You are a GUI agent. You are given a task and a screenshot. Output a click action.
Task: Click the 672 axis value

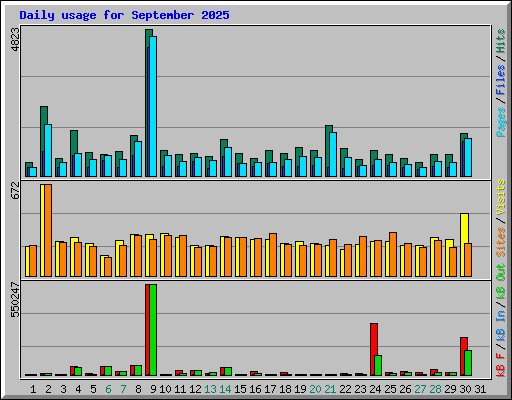(15, 190)
